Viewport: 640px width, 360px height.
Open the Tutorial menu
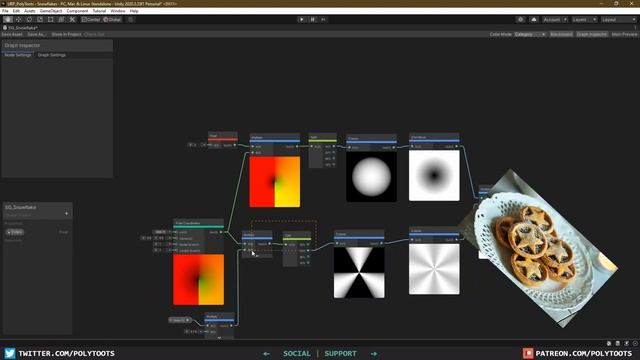pos(99,11)
